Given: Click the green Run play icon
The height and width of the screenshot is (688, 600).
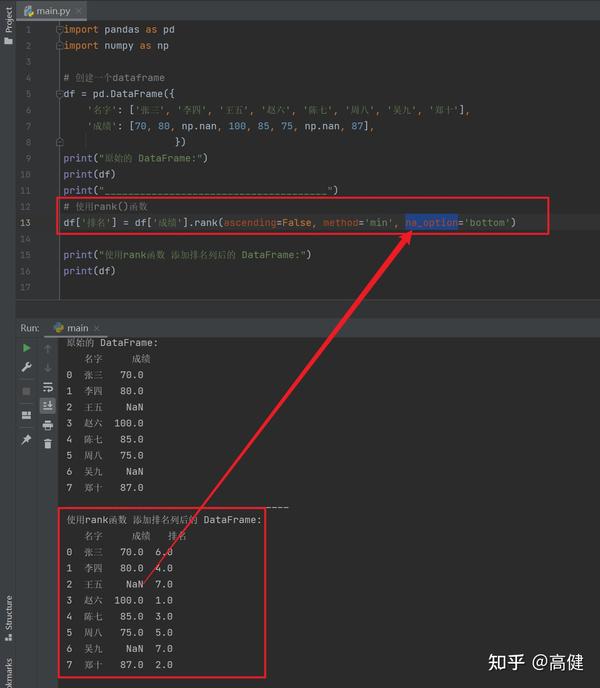Looking at the screenshot, I should 26,348.
